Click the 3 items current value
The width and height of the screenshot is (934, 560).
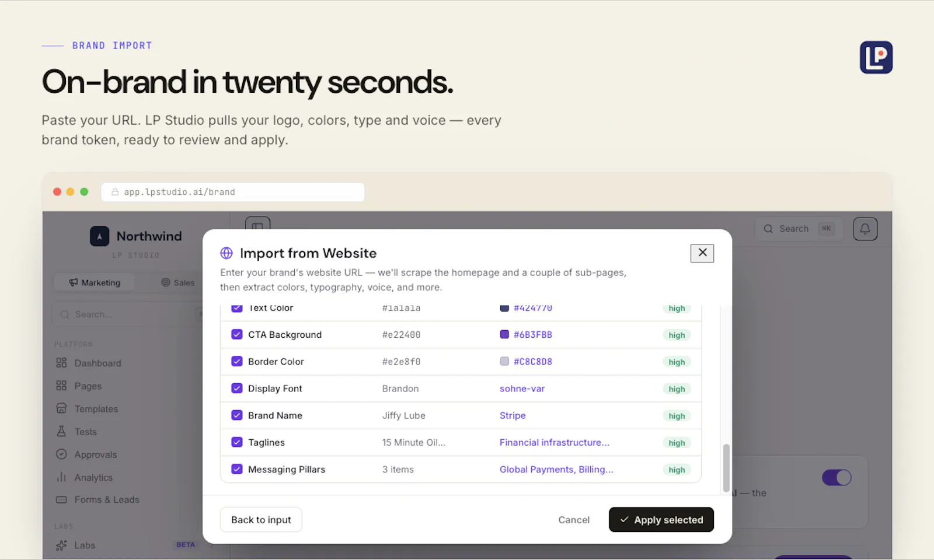tap(398, 469)
